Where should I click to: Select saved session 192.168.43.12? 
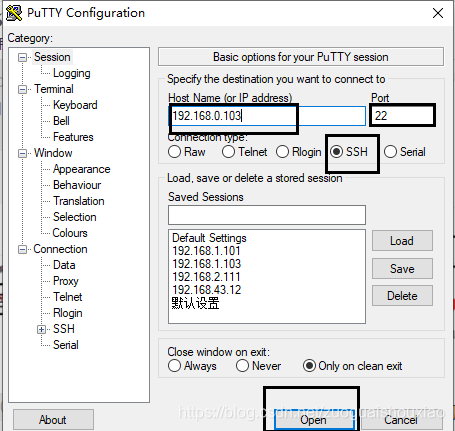click(207, 290)
